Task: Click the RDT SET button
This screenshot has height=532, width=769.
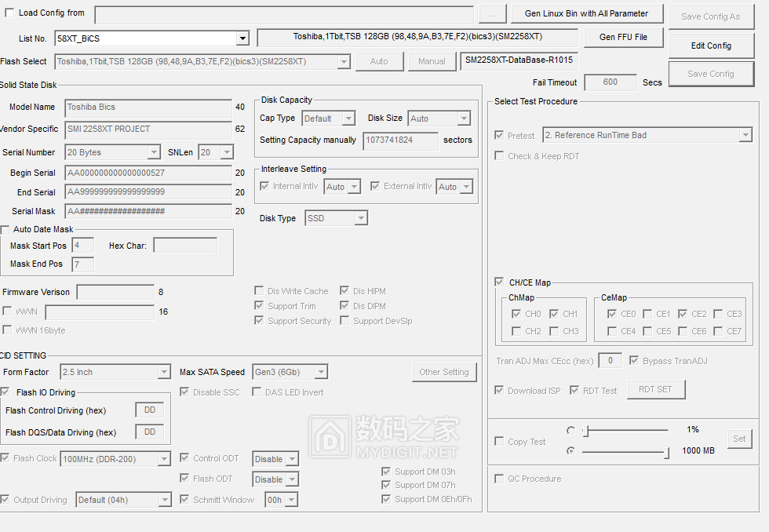Action: [x=655, y=389]
